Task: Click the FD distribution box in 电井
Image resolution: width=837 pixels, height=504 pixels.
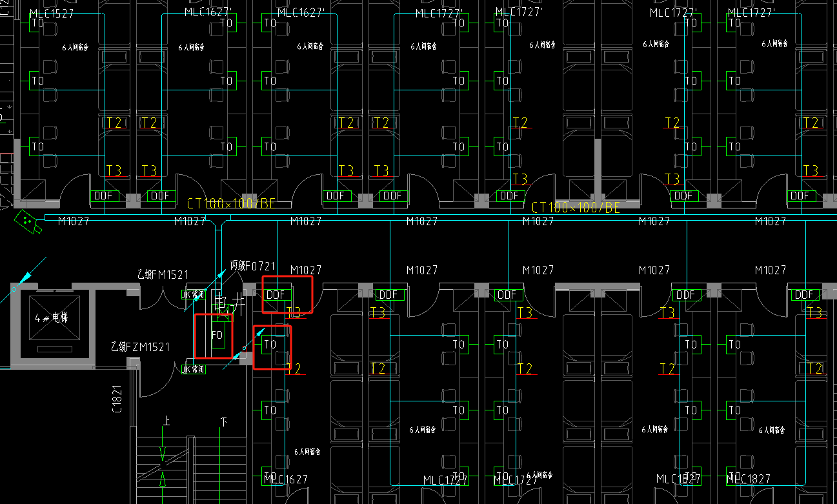Action: point(217,335)
